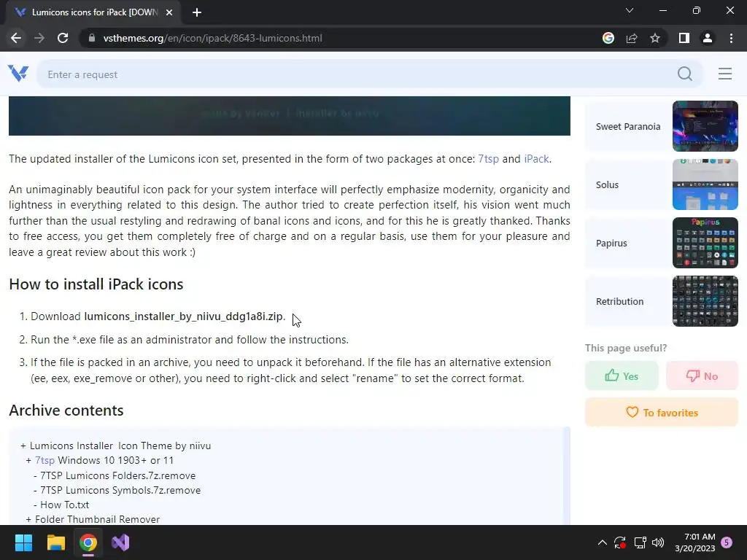The height and width of the screenshot is (560, 747).
Task: Open the Papirus icon pack card
Action: 661,243
